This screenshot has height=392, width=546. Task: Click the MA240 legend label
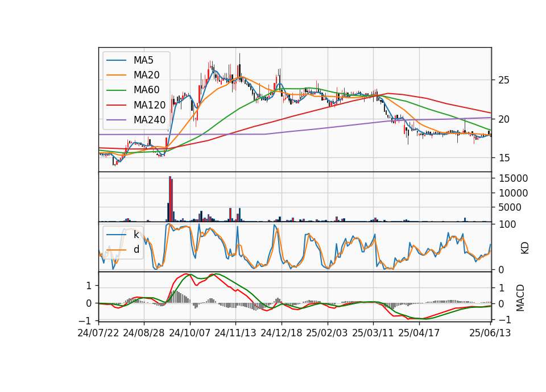tap(150, 120)
